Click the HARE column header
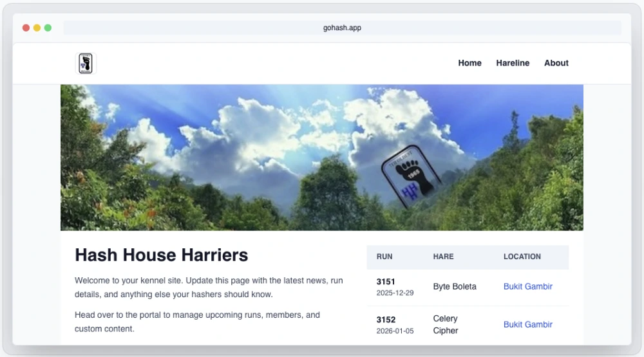The image size is (644, 357). [x=443, y=257]
